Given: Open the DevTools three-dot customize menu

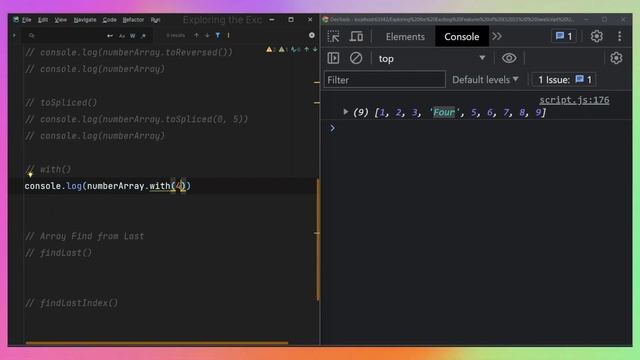Looking at the screenshot, I should pyautogui.click(x=620, y=36).
